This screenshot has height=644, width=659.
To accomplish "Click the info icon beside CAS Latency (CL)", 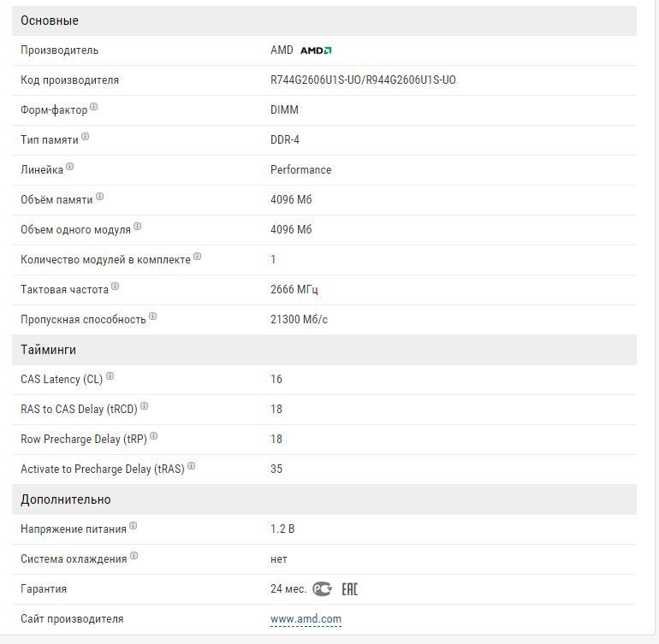I will (x=110, y=376).
